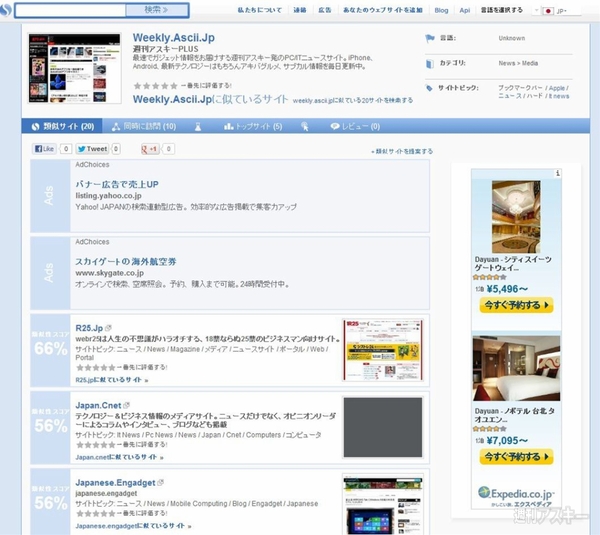Select the pointer cursor icon tab
The image size is (600, 535).
[305, 126]
